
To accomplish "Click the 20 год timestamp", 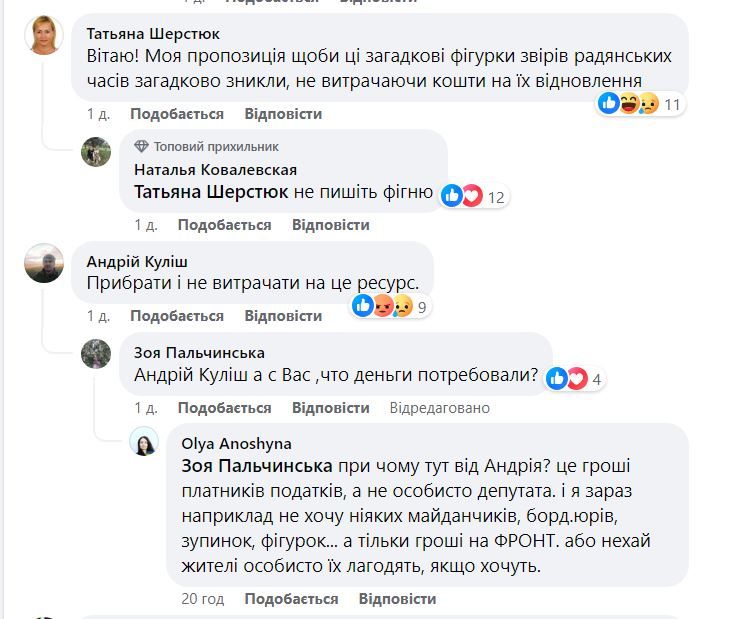I will [x=202, y=599].
